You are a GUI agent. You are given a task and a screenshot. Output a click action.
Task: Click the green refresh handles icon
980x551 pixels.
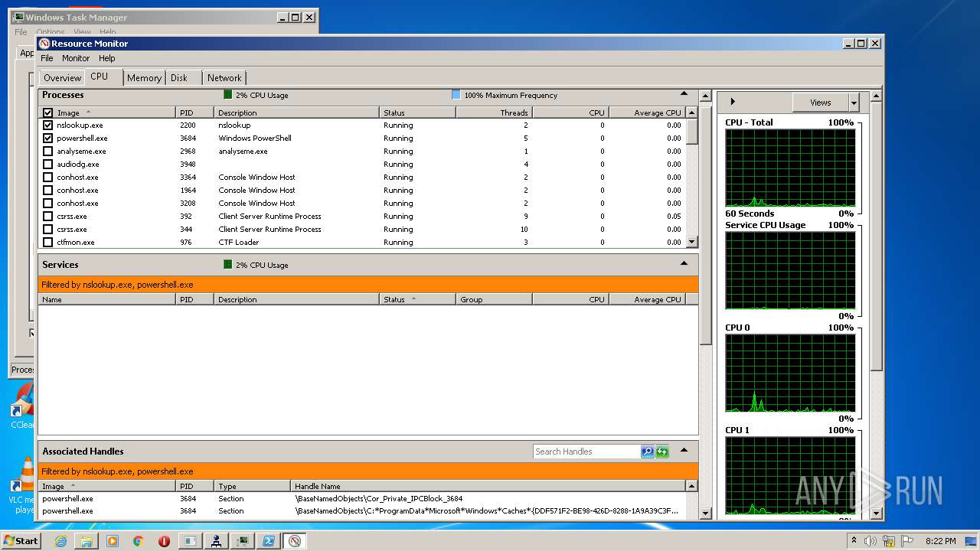(x=662, y=452)
